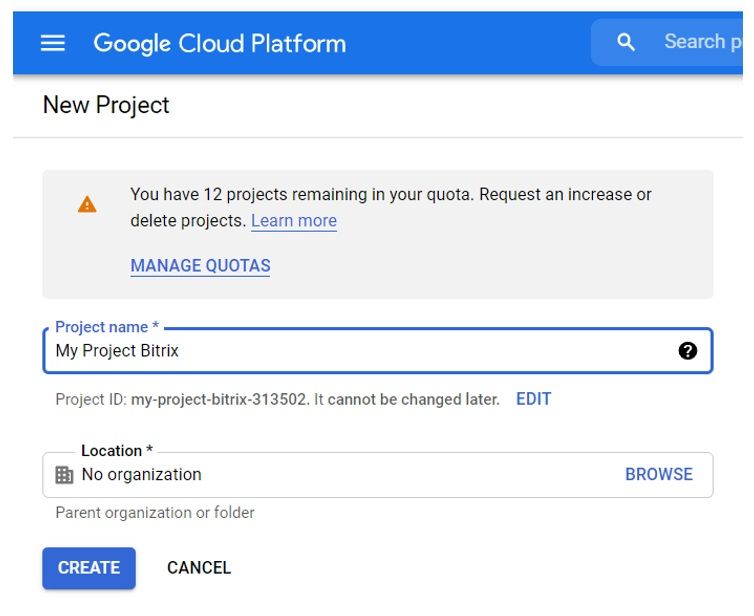Viewport: 754px width, 616px height.
Task: Focus the search products field
Action: [702, 42]
